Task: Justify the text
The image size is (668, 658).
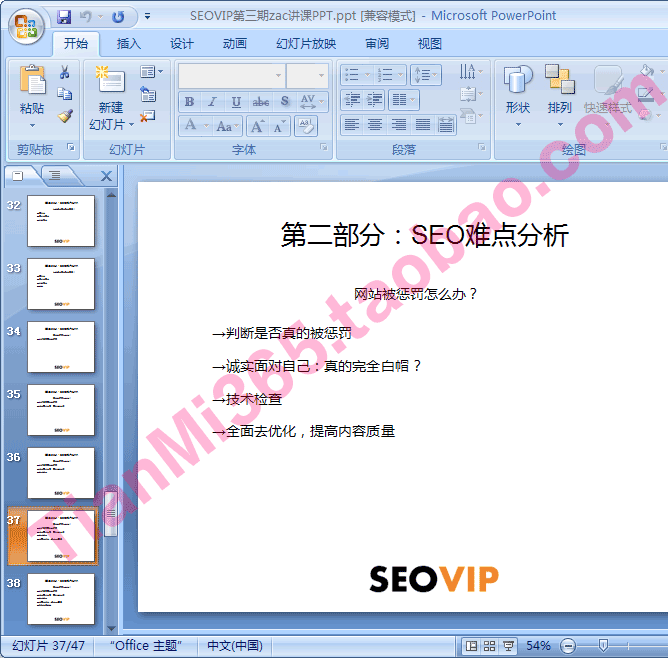Action: click(x=423, y=125)
